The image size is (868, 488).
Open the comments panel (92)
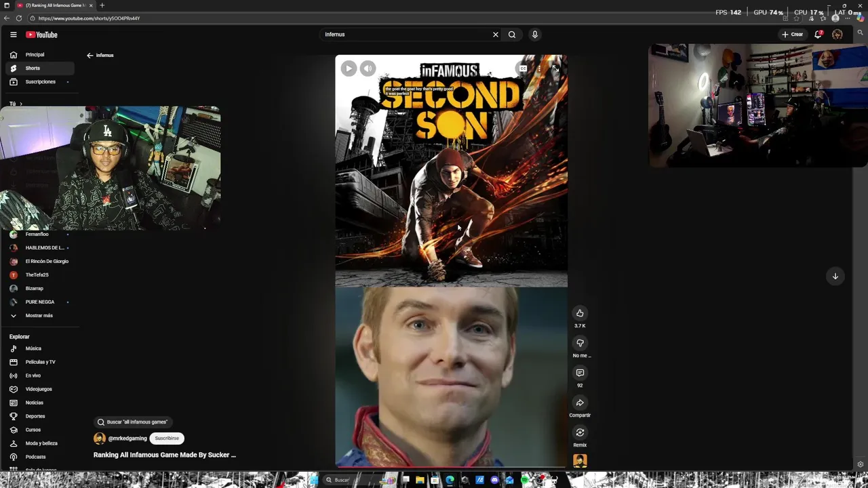pos(580,373)
